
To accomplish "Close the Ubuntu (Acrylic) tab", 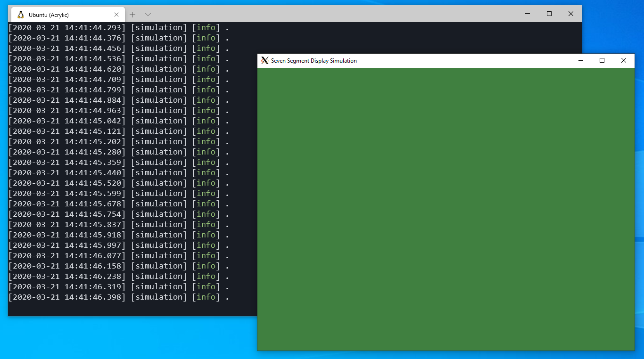I will point(116,15).
